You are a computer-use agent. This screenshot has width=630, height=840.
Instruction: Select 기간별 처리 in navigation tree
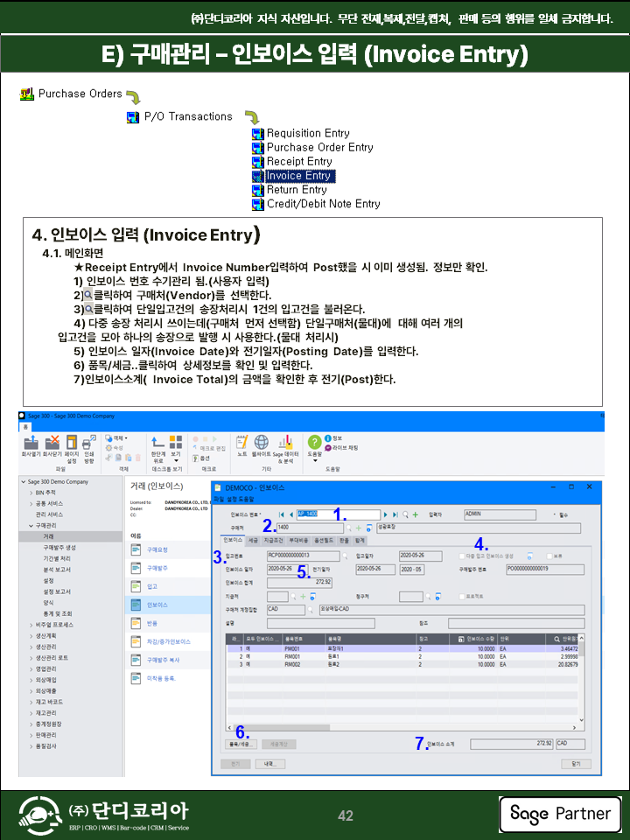coord(57,559)
